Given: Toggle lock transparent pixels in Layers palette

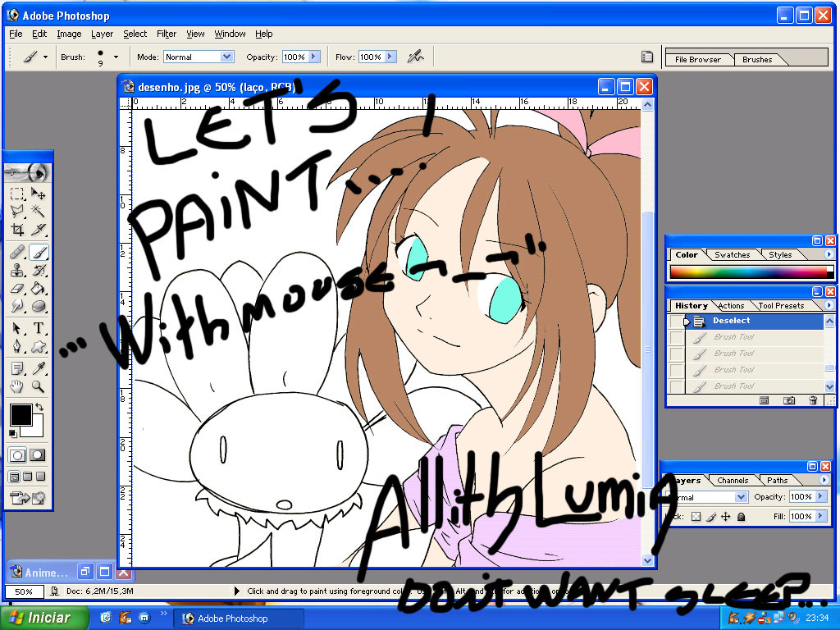Looking at the screenshot, I should click(696, 517).
